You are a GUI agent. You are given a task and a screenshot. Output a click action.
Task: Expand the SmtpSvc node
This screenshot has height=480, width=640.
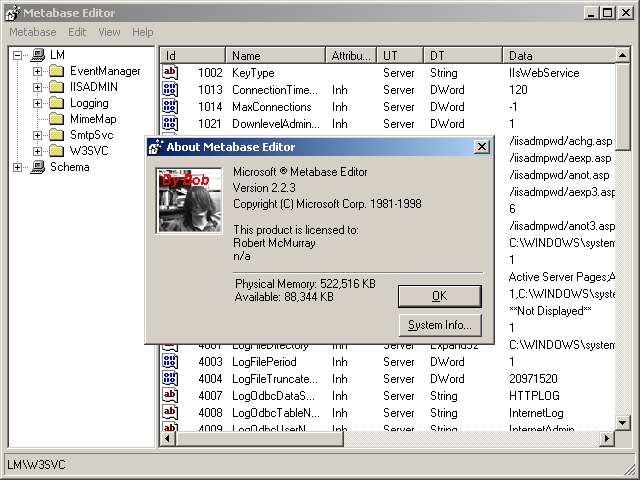click(37, 135)
